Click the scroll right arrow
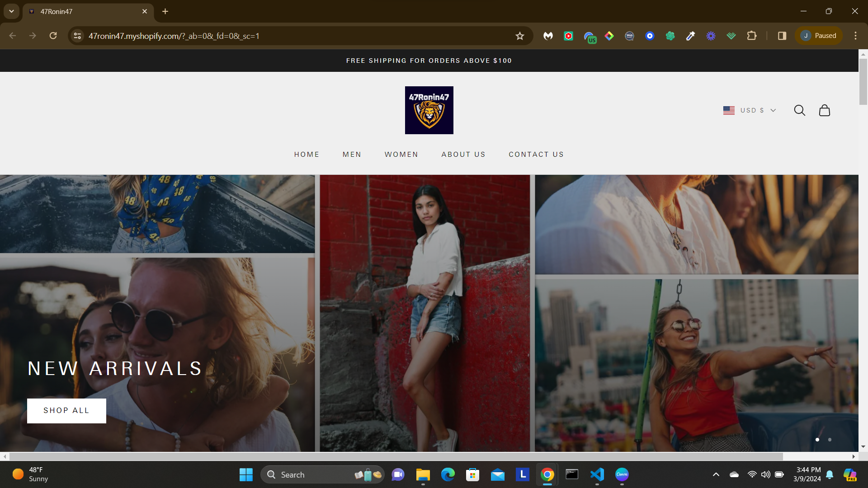Image resolution: width=868 pixels, height=488 pixels. point(854,457)
